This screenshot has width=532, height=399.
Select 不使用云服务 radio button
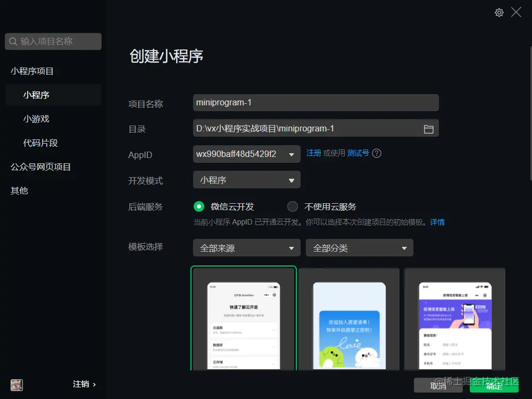pyautogui.click(x=293, y=206)
